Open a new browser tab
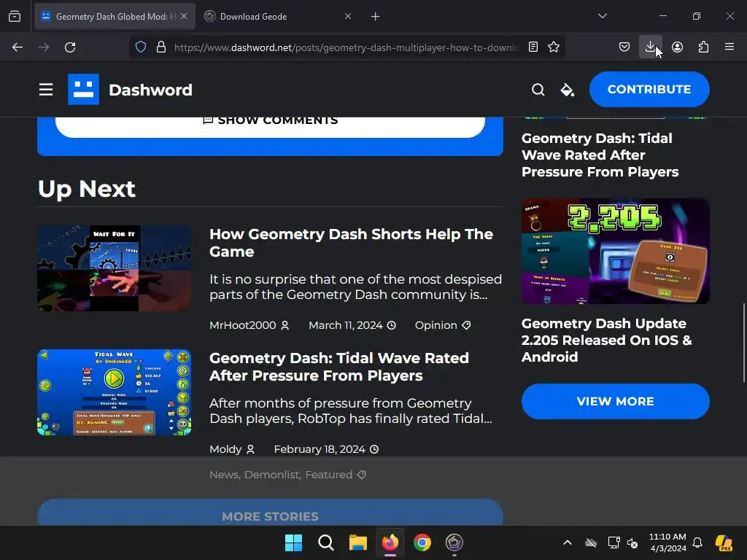Viewport: 747px width, 560px height. [376, 17]
